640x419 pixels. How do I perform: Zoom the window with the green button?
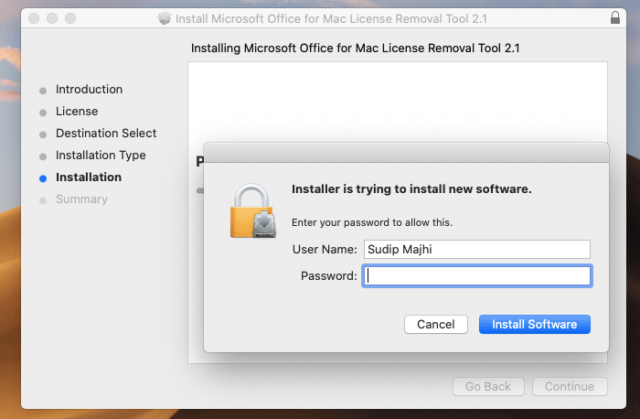pyautogui.click(x=74, y=18)
